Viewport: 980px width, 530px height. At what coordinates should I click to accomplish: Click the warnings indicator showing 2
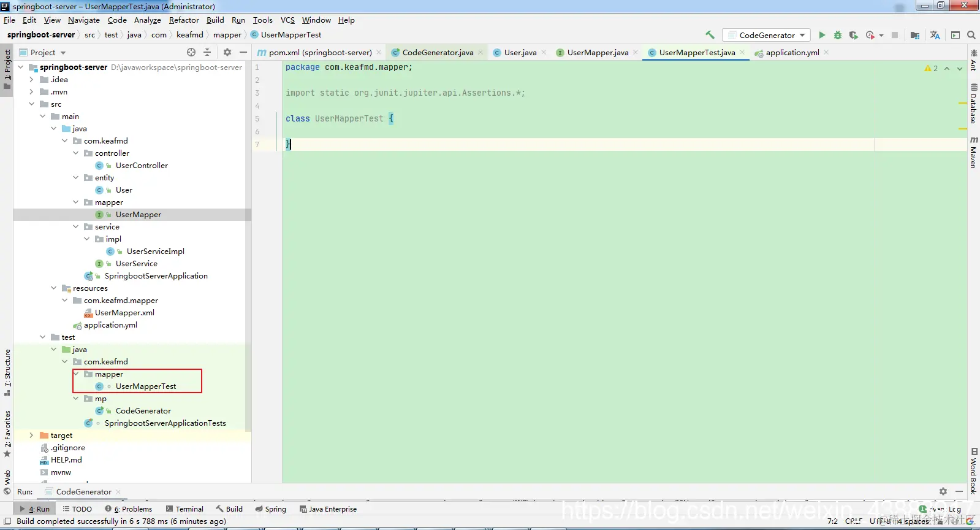931,69
